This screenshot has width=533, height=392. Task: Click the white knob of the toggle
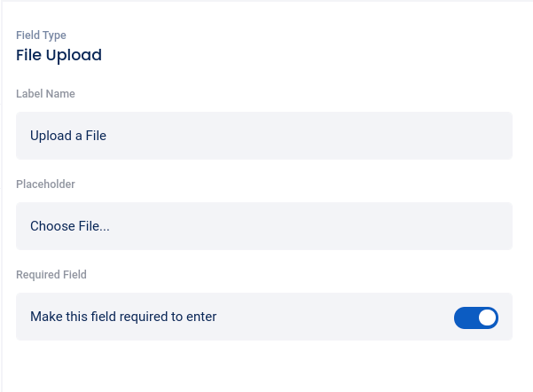point(487,318)
